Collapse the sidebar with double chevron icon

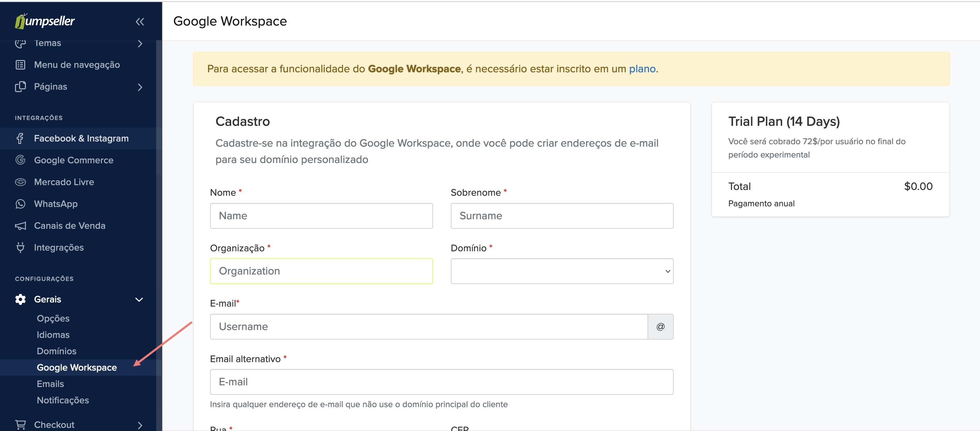pos(139,22)
